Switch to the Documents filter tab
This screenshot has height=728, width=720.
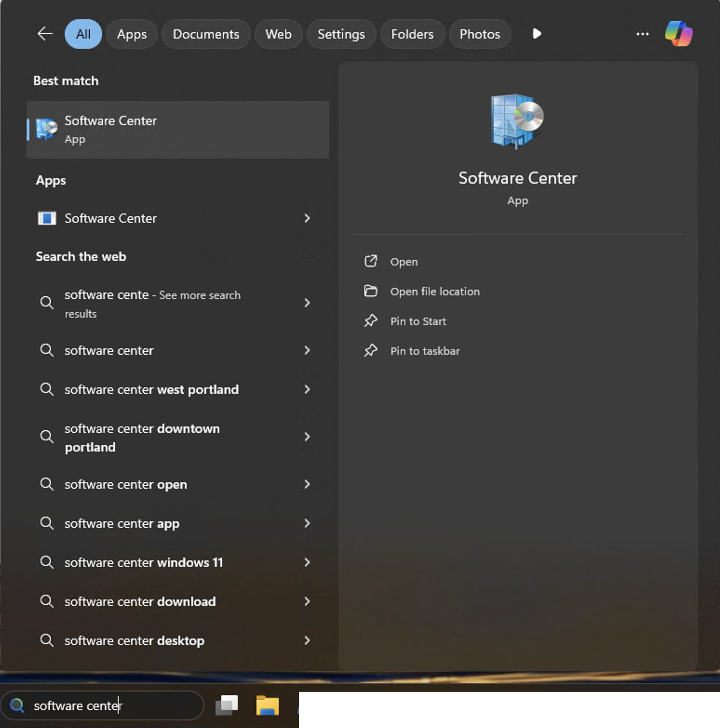[206, 34]
